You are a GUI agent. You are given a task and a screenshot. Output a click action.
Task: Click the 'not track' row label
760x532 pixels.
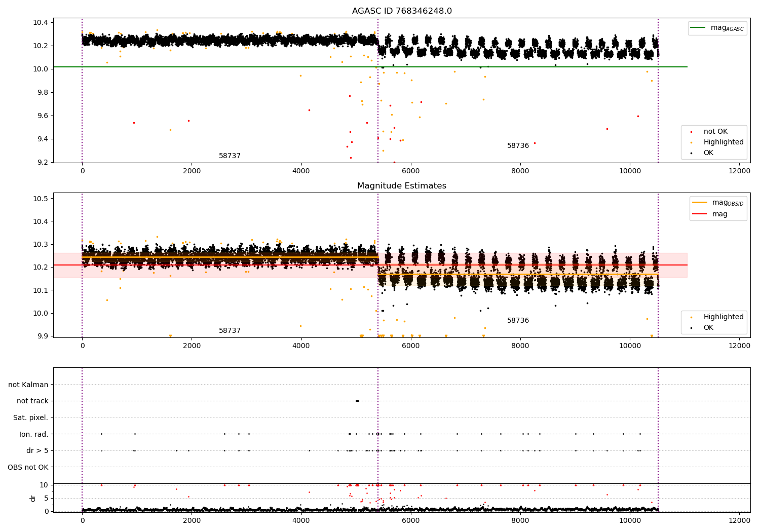click(x=32, y=401)
